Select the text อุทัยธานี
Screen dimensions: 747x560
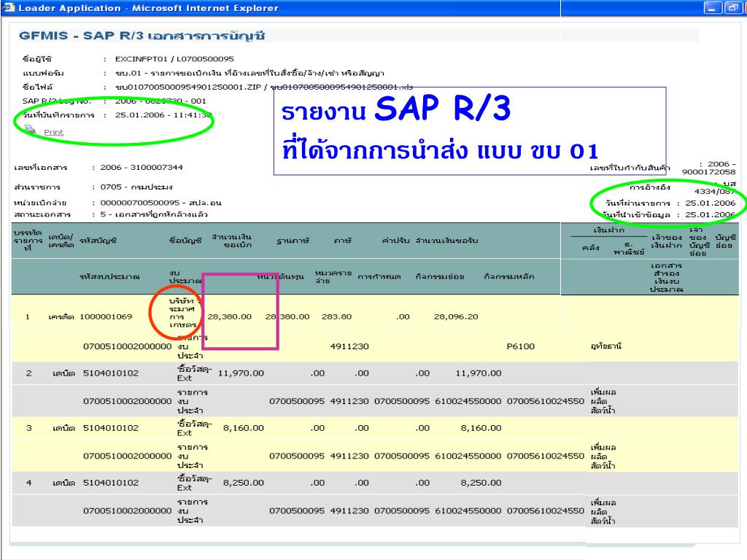[606, 346]
